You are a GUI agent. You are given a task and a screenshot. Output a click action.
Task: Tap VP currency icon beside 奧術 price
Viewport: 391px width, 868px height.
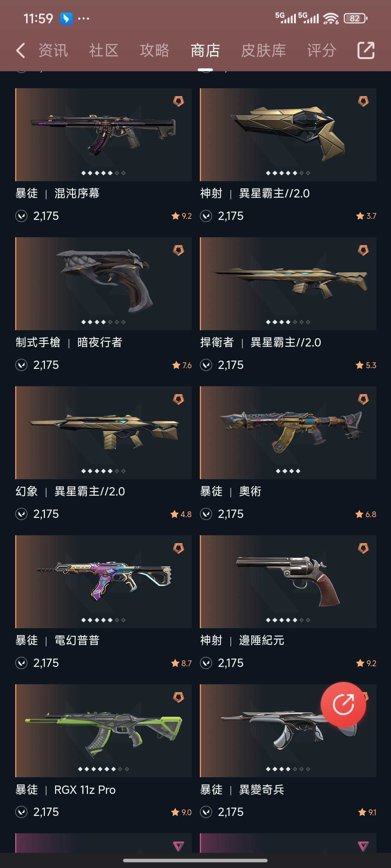point(206,514)
